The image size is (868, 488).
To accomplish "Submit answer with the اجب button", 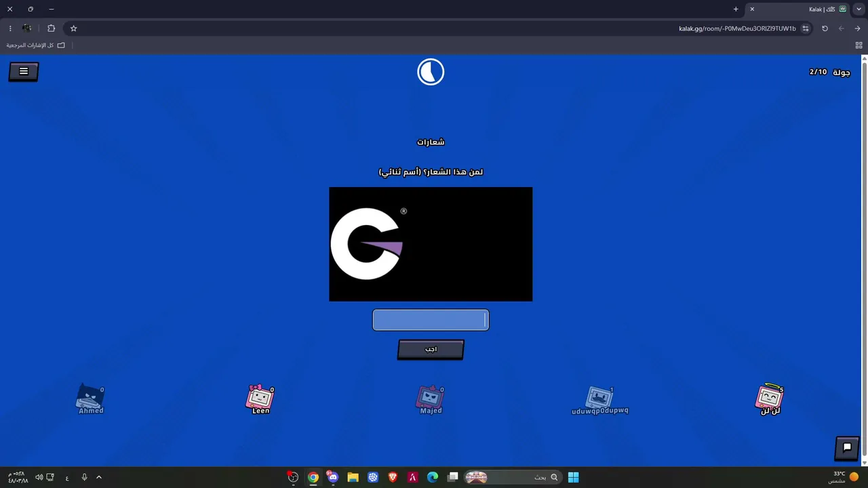I will (431, 349).
